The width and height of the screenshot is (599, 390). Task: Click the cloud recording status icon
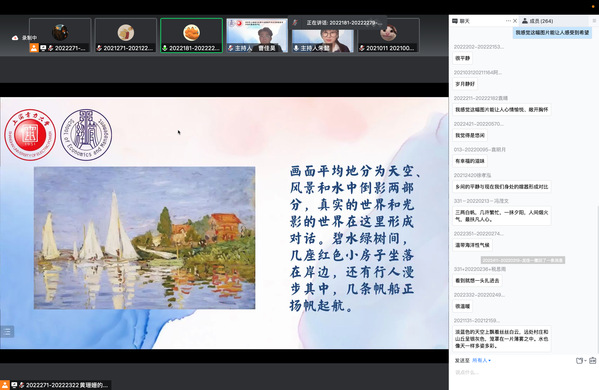[x=15, y=38]
